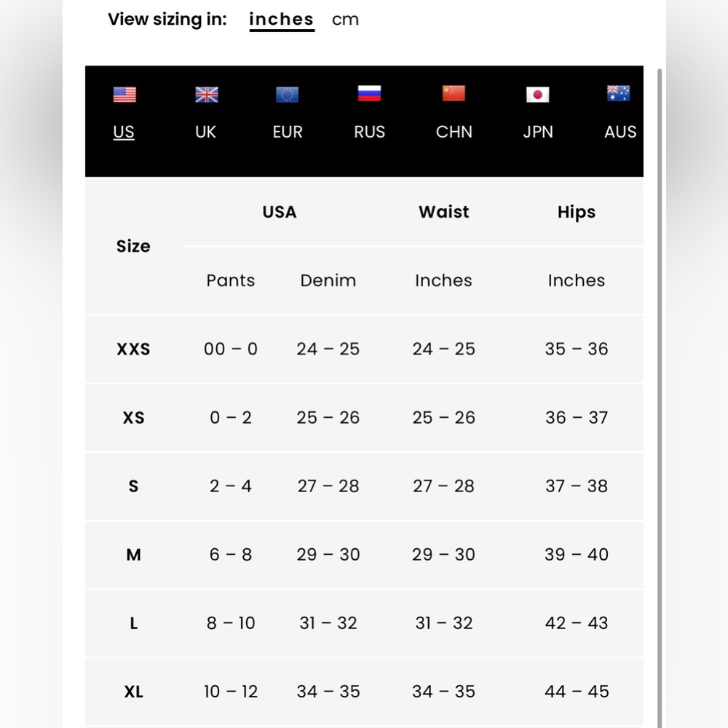Click the European Union flag icon
The image size is (728, 728).
[x=288, y=95]
